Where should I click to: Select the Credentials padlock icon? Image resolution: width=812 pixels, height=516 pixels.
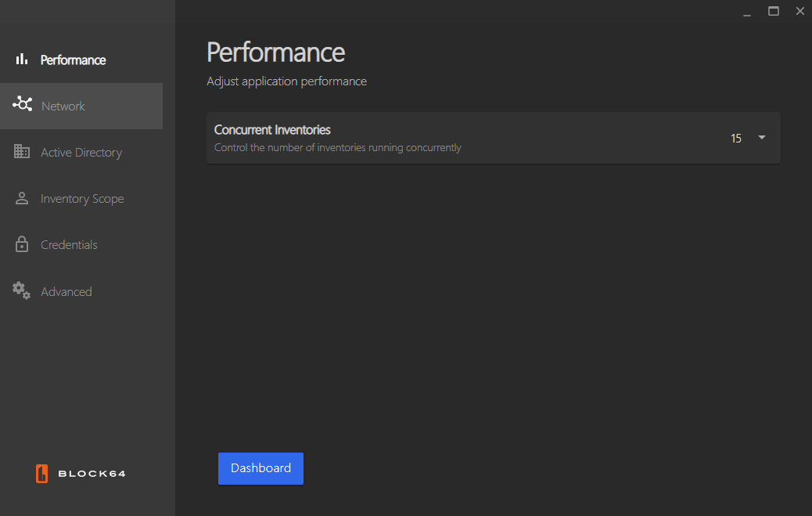21,244
